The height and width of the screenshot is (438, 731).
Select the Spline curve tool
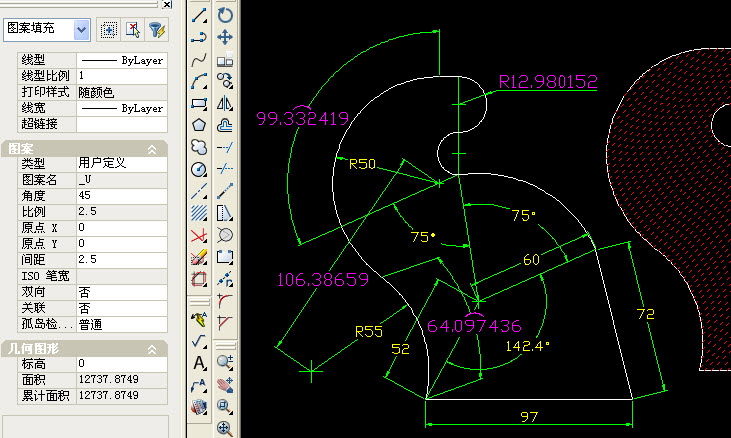click(x=199, y=59)
